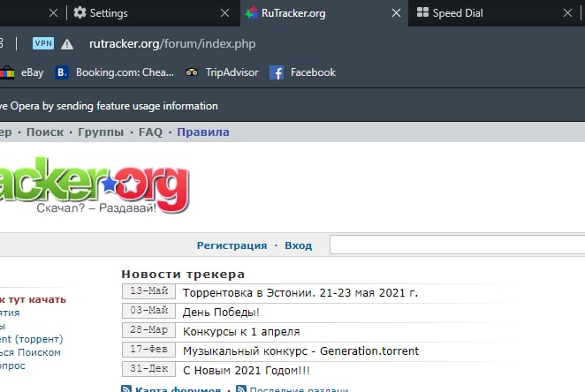Viewport: 585px width, 392px height.
Task: Open the Карта форумов link
Action: [178, 389]
